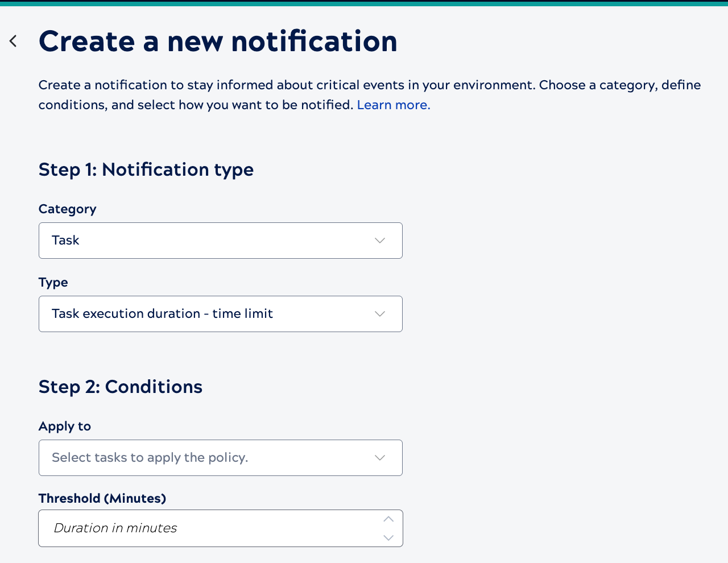
Task: Expand the select tasks to apply policy list
Action: click(x=221, y=457)
